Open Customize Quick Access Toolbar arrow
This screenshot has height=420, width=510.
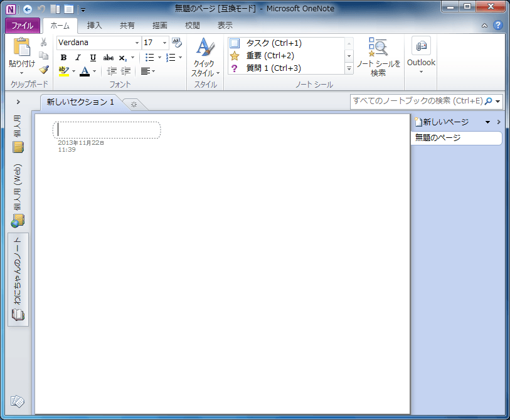[83, 10]
